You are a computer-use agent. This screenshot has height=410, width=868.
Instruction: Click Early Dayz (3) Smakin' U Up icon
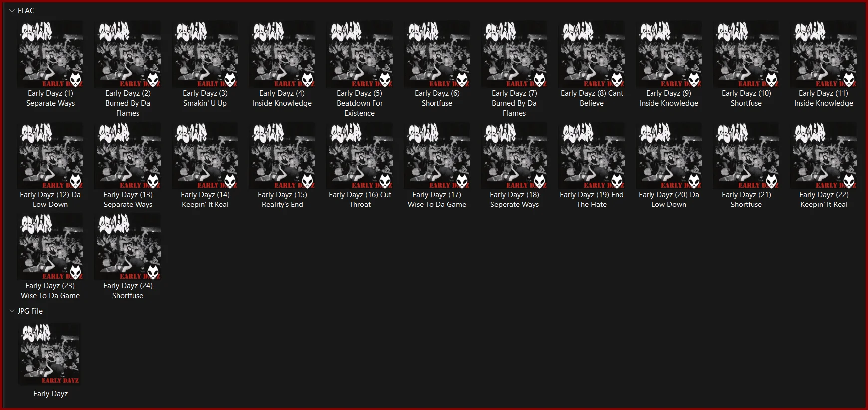[x=205, y=54]
